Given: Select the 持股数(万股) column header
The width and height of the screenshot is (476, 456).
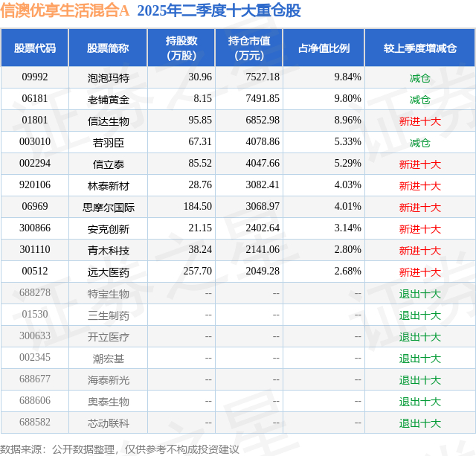Looking at the screenshot, I should tap(181, 48).
